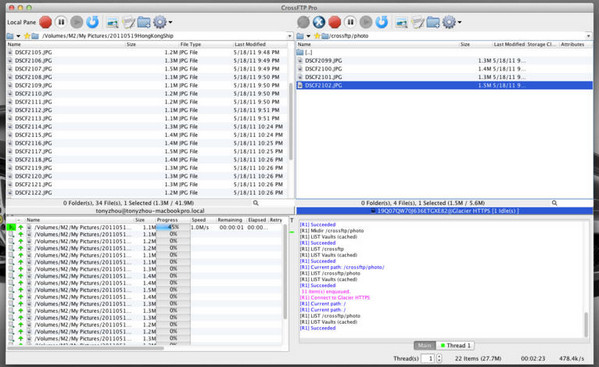
Task: Click the T button beside the queue header
Action: point(291,220)
